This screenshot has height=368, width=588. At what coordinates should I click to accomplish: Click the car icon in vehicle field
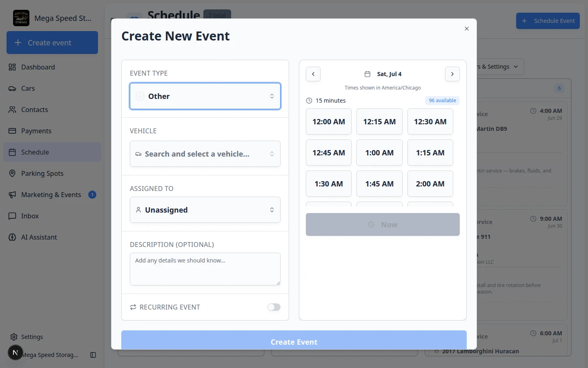(138, 154)
